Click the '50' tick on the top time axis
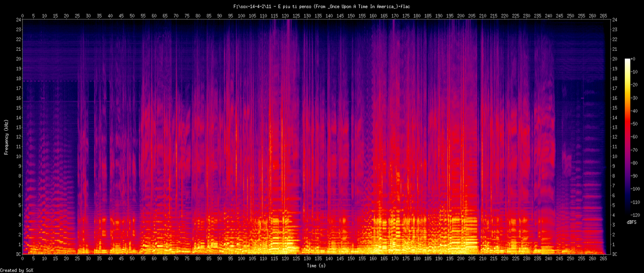This screenshot has height=273, width=644. coord(132,16)
